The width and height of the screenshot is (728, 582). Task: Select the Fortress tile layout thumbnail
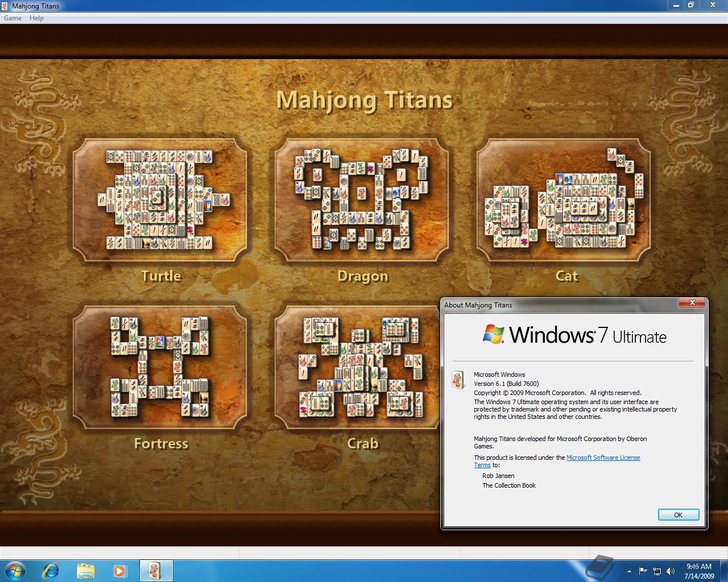click(160, 368)
